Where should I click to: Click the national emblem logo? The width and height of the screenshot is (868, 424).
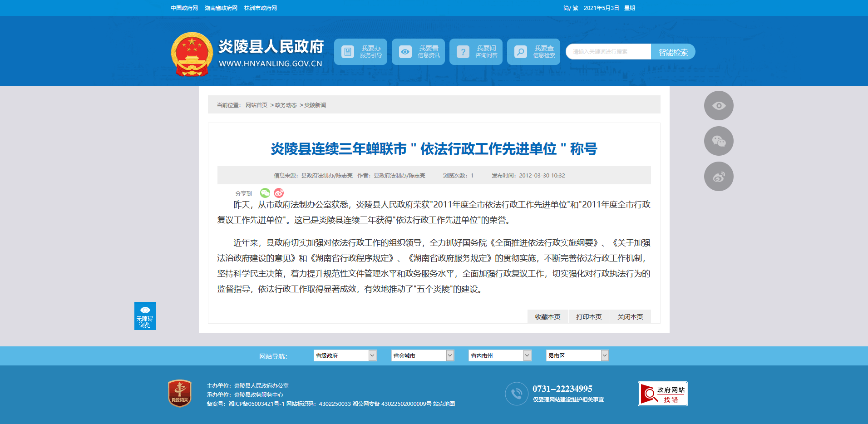pyautogui.click(x=192, y=54)
